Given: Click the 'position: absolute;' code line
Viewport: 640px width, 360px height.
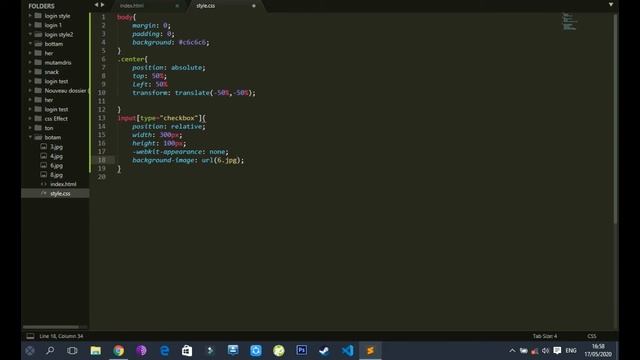Looking at the screenshot, I should click(169, 67).
